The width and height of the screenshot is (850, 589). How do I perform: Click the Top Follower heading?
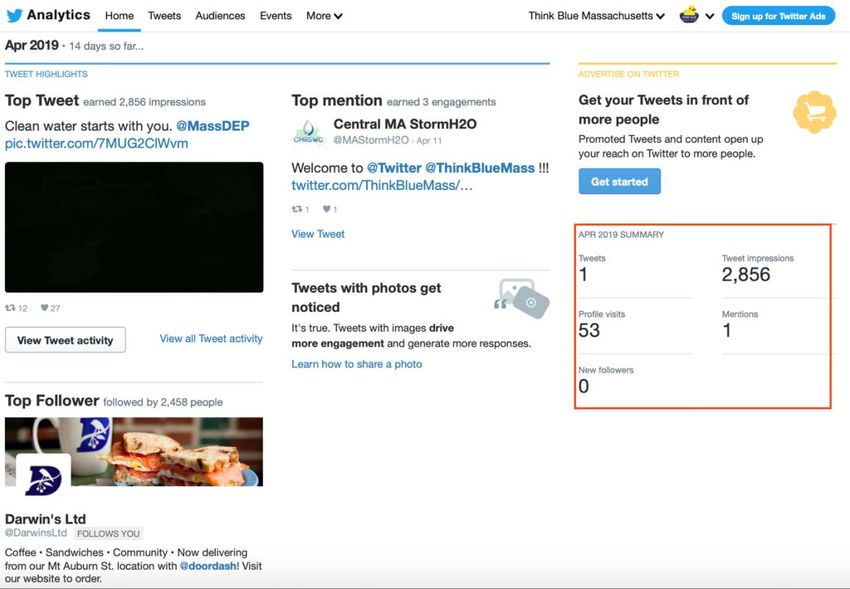point(52,401)
